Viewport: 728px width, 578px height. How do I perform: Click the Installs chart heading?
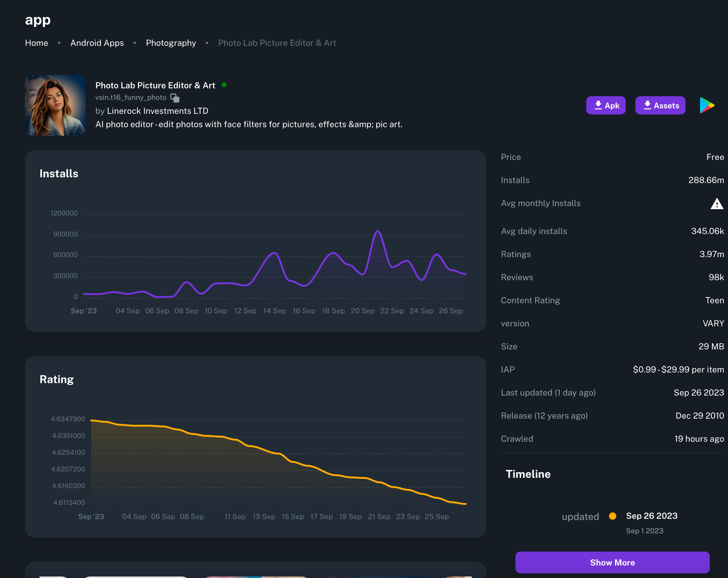[x=59, y=174]
